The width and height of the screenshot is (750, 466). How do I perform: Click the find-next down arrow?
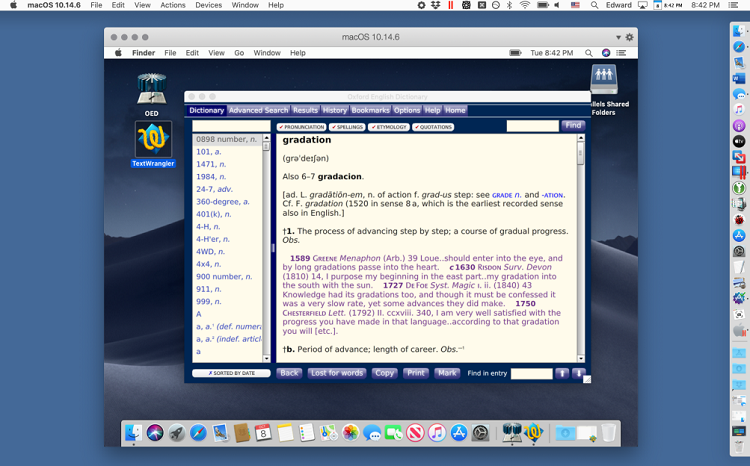pos(578,373)
